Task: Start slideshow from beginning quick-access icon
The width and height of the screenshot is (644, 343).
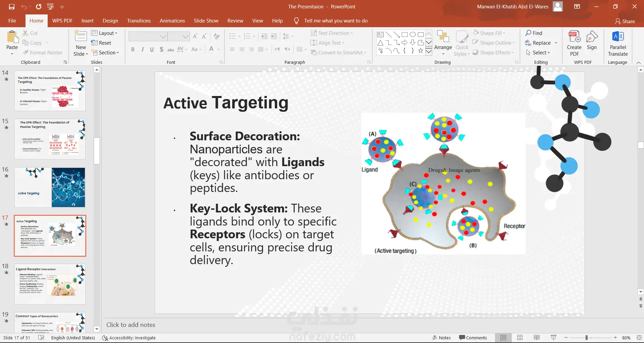Action: [x=51, y=6]
